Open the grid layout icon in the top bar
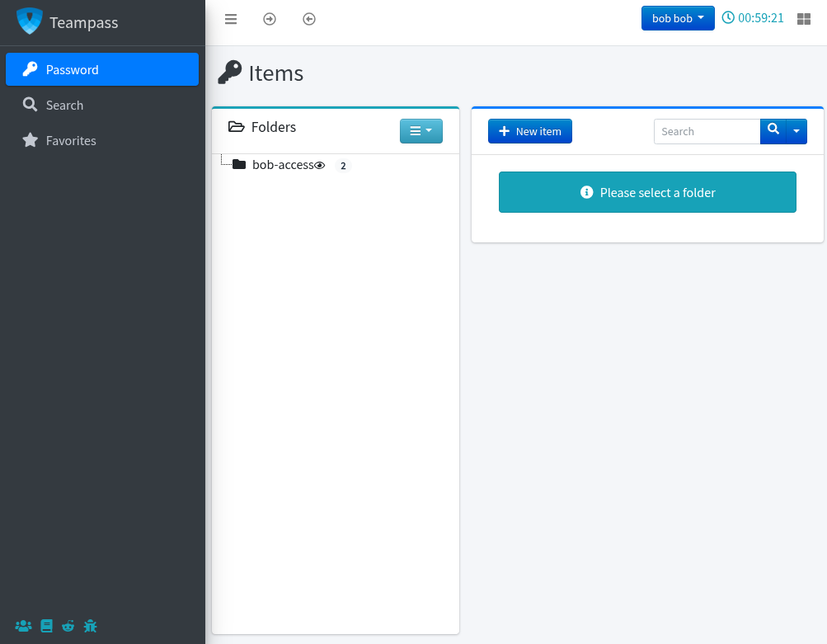Screen dimensions: 827x644 pos(803,18)
